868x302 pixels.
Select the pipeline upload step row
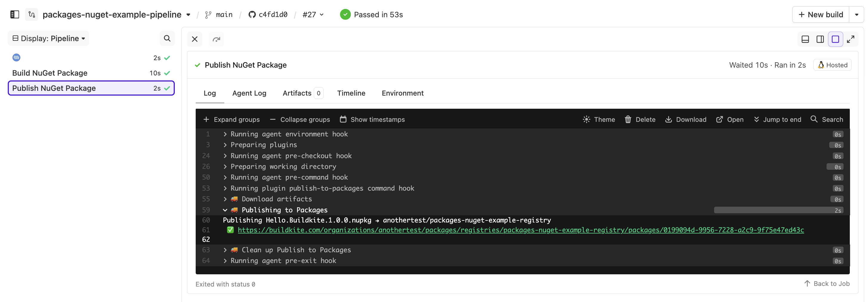pos(91,58)
